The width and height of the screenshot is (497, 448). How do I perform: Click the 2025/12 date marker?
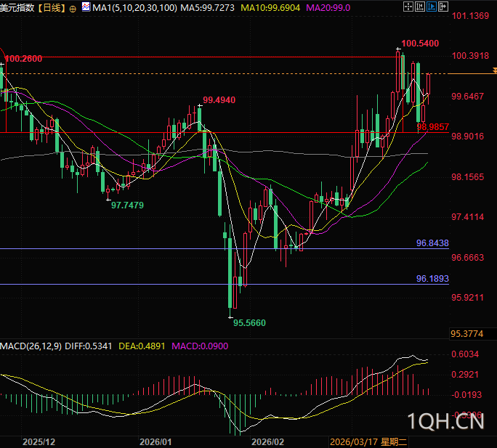pos(39,442)
